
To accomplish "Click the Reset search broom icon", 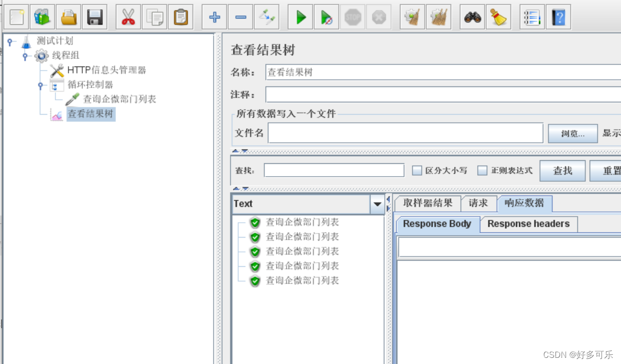I will point(498,17).
